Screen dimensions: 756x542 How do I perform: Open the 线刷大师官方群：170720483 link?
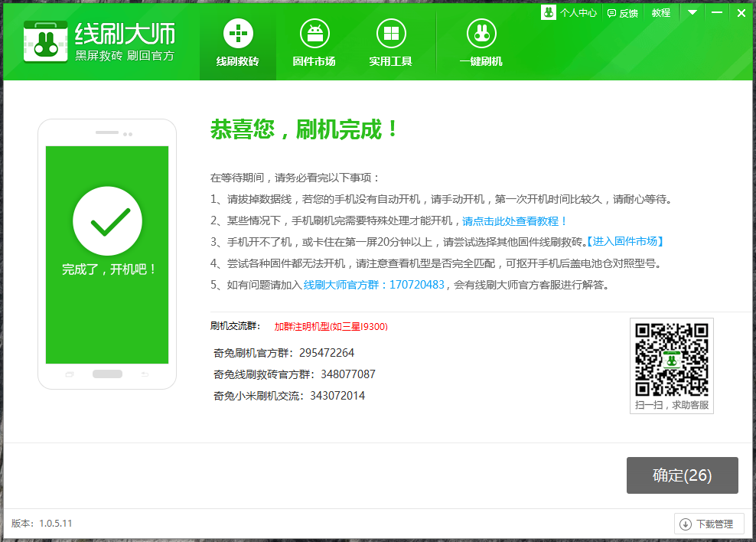(373, 285)
